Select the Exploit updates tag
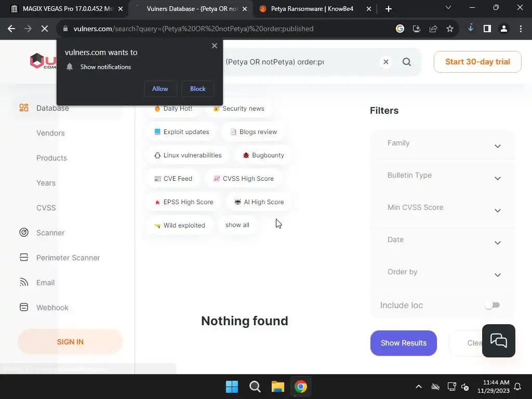Screen dimensions: 532x399 (x=181, y=132)
